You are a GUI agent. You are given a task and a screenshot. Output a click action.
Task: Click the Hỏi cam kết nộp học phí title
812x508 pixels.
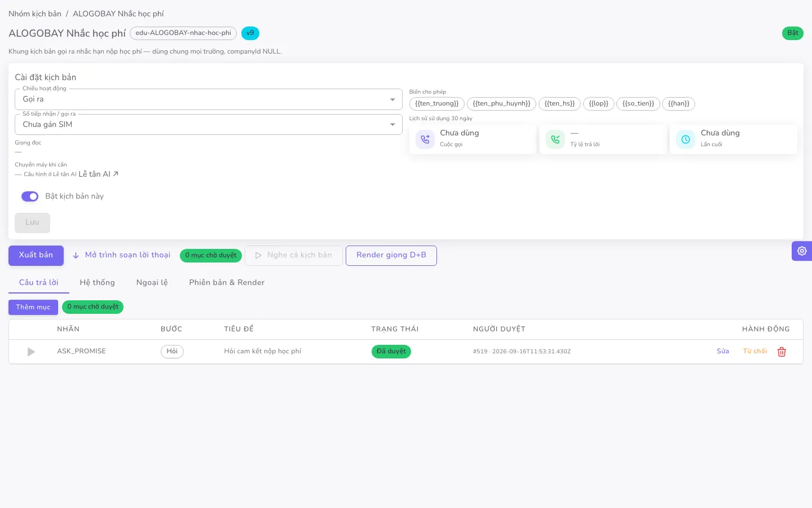click(263, 351)
